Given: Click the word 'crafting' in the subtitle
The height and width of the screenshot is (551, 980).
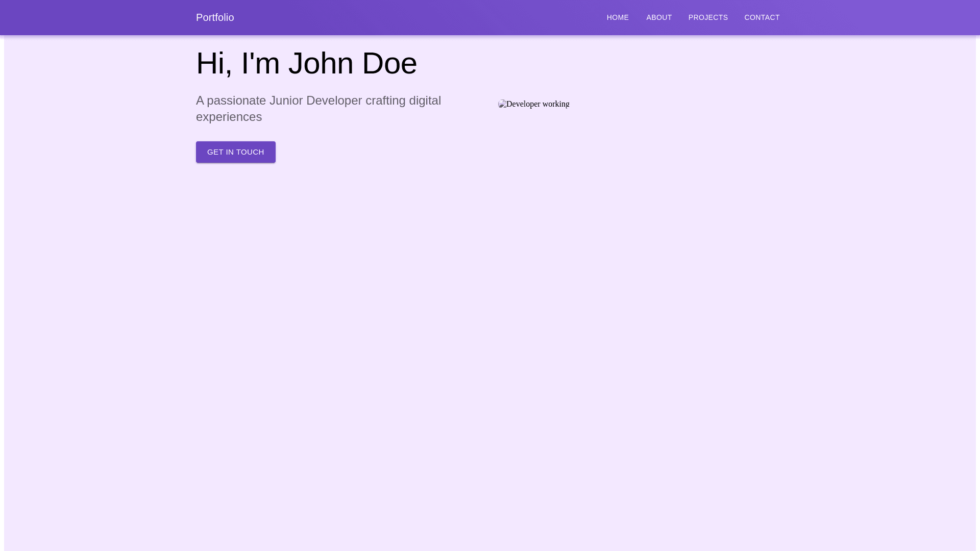Looking at the screenshot, I should (x=385, y=101).
